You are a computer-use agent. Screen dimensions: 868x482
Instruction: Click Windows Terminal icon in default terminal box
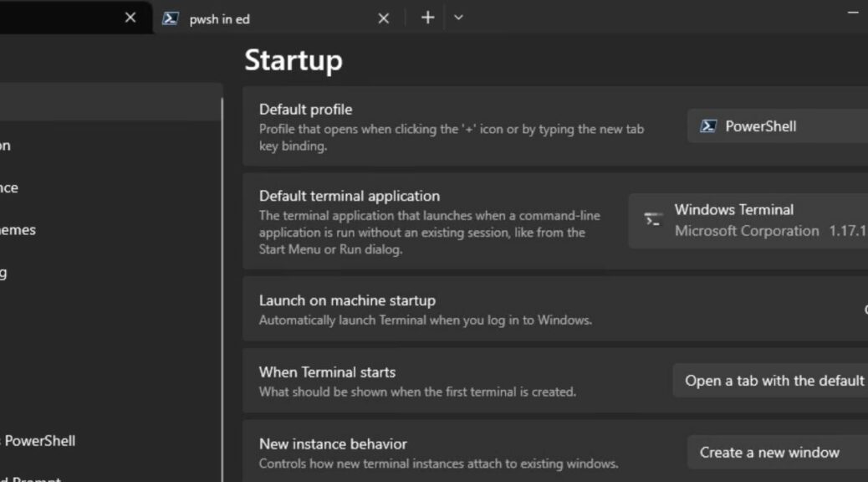(x=653, y=220)
